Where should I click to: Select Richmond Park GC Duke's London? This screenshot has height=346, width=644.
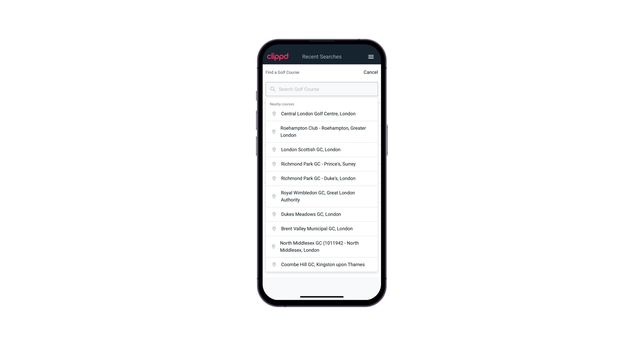pos(322,178)
